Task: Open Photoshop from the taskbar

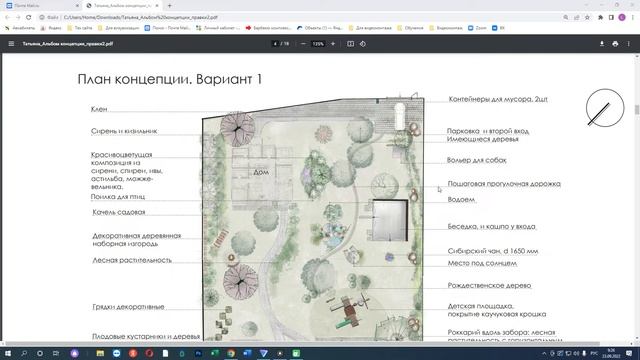Action: [x=199, y=353]
